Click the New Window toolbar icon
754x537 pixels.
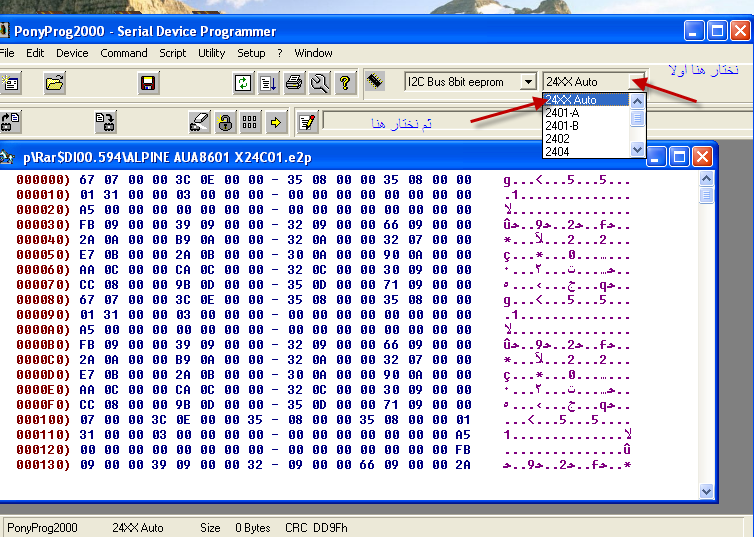(x=11, y=83)
